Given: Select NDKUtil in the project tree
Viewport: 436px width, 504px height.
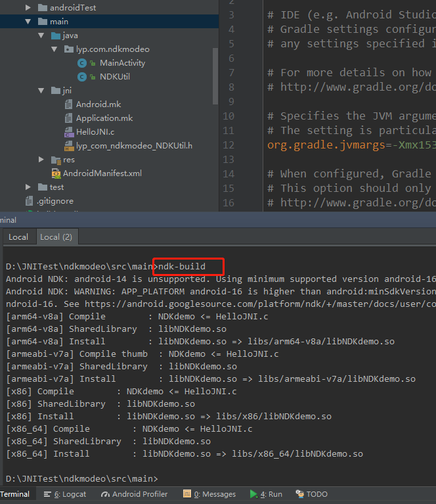Looking at the screenshot, I should pyautogui.click(x=115, y=77).
